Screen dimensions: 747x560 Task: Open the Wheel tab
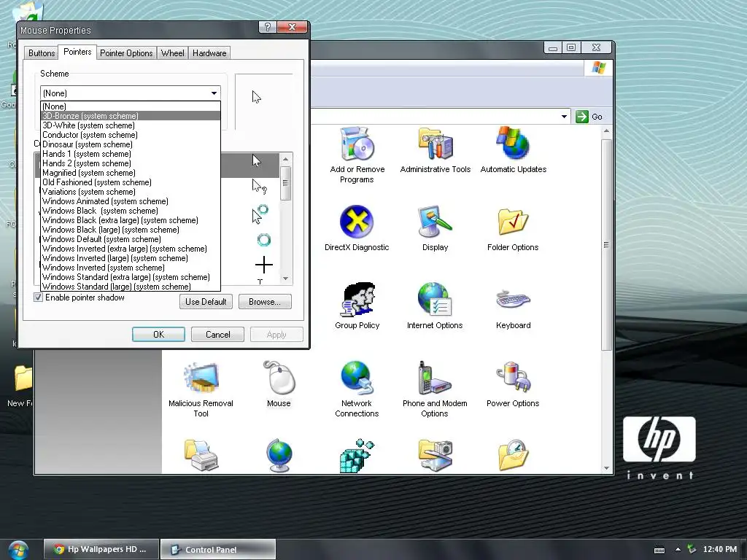[x=172, y=52]
